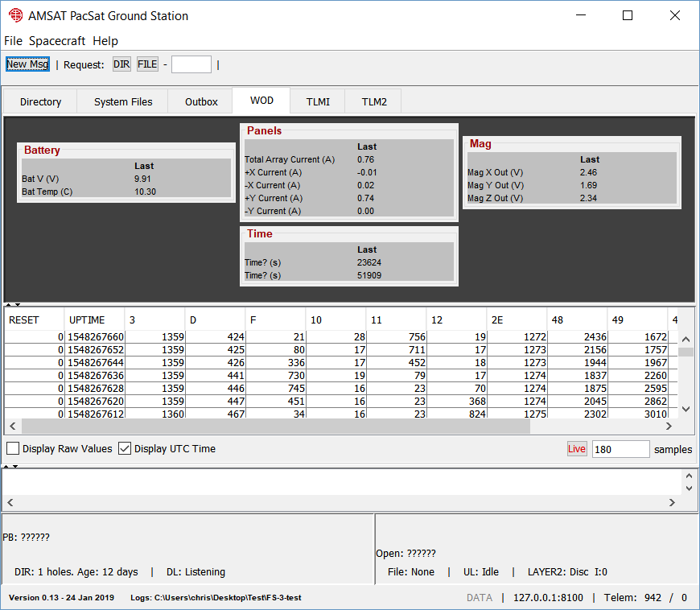
Task: Focus the samples count field showing 180
Action: (x=620, y=449)
